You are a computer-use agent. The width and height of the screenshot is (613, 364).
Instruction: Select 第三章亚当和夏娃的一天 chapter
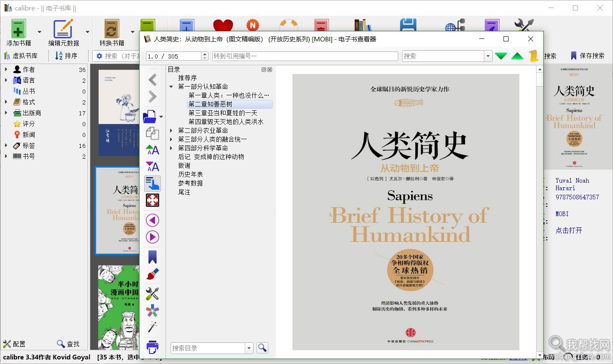pyautogui.click(x=223, y=113)
